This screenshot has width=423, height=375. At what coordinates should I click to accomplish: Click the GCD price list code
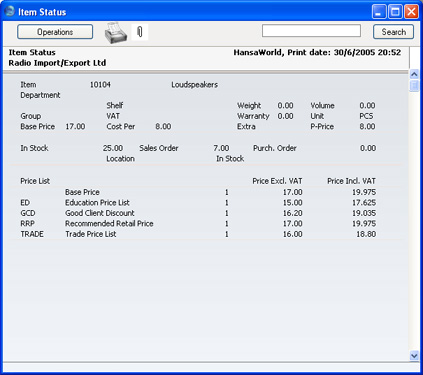(x=28, y=213)
